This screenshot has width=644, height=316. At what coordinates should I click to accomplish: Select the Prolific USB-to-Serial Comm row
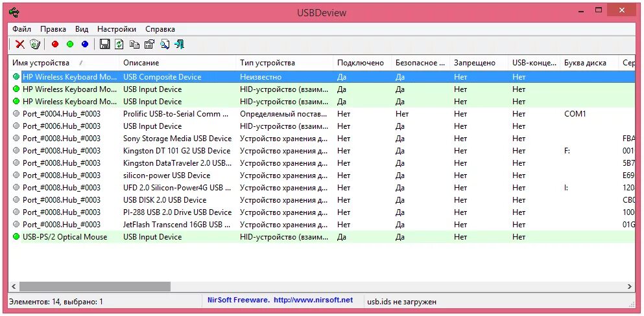point(322,113)
